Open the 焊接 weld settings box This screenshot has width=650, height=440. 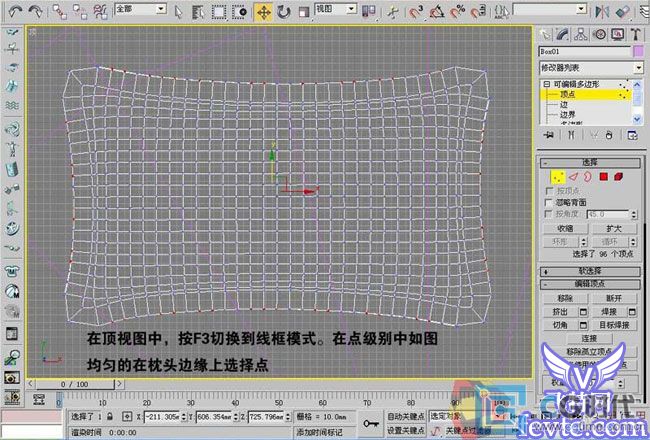(x=633, y=312)
